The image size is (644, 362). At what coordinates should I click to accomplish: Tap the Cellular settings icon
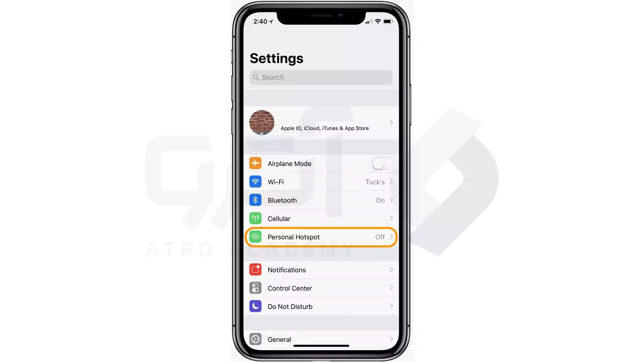[256, 218]
